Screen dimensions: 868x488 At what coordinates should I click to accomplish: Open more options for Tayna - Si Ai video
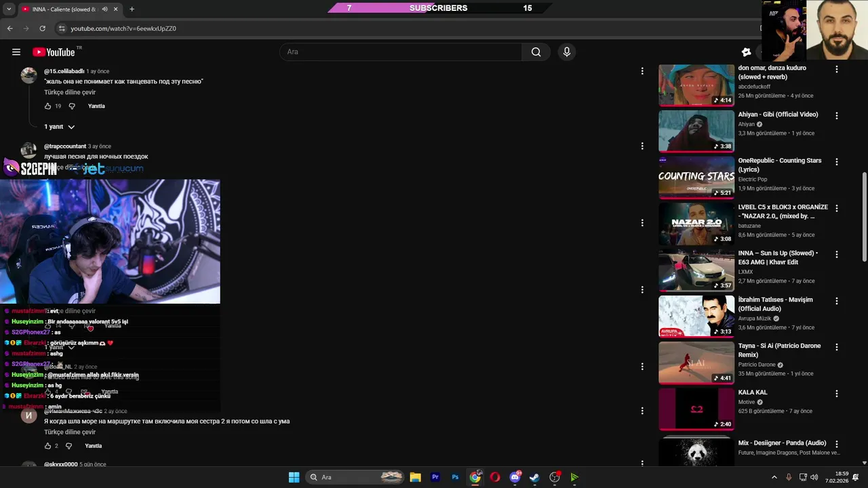pos(836,347)
